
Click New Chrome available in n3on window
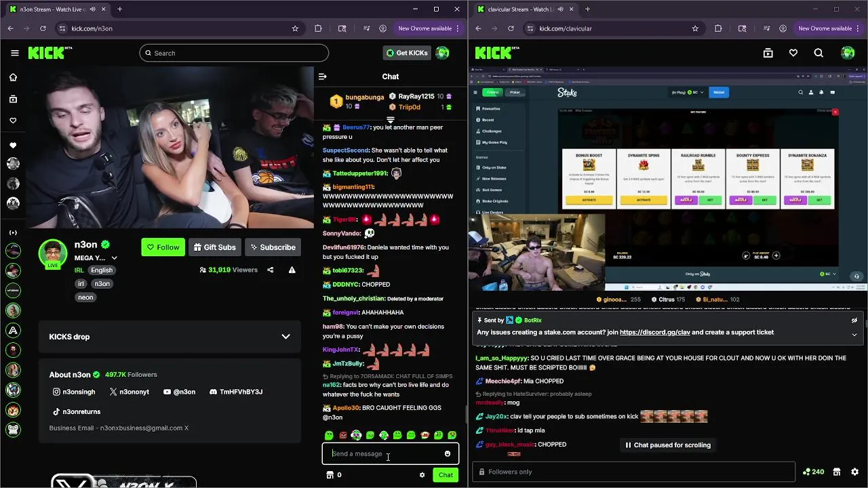click(x=425, y=28)
